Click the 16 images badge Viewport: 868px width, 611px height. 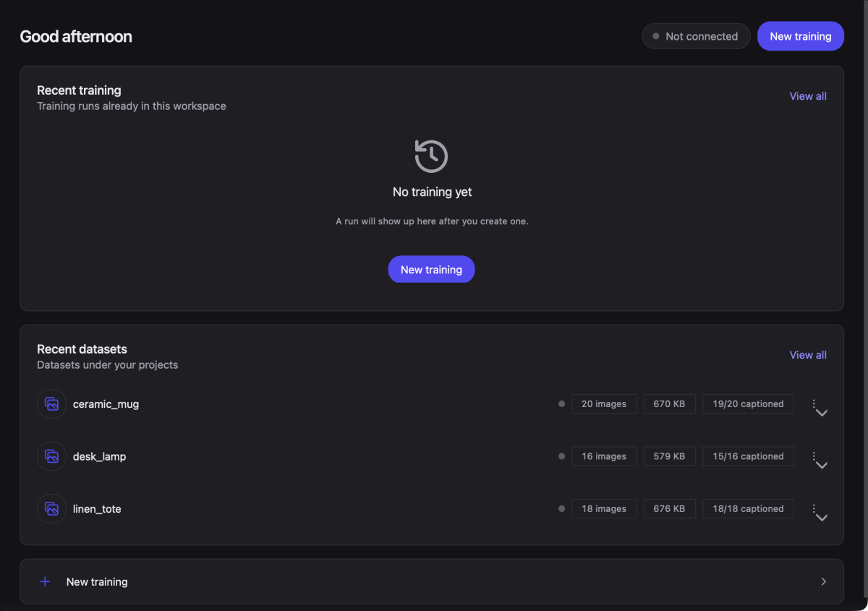pyautogui.click(x=604, y=456)
